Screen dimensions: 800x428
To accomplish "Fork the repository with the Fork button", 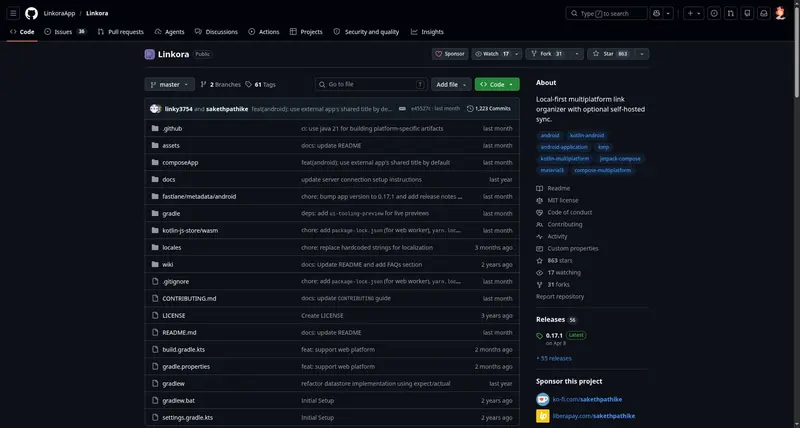I will point(548,54).
